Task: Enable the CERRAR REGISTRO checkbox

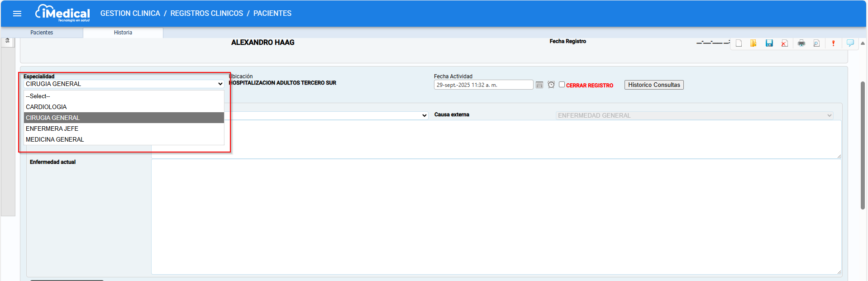Action: [562, 85]
